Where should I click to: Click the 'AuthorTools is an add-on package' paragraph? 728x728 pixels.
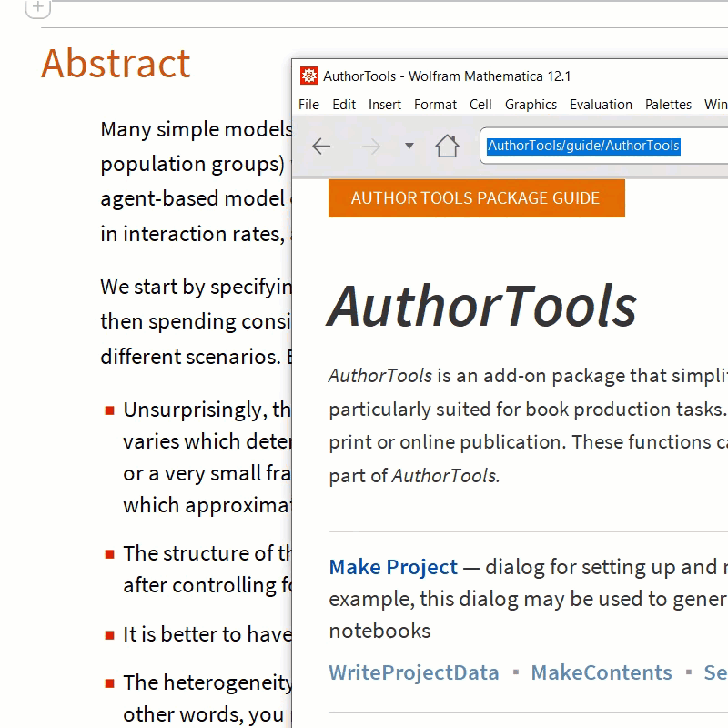click(528, 426)
